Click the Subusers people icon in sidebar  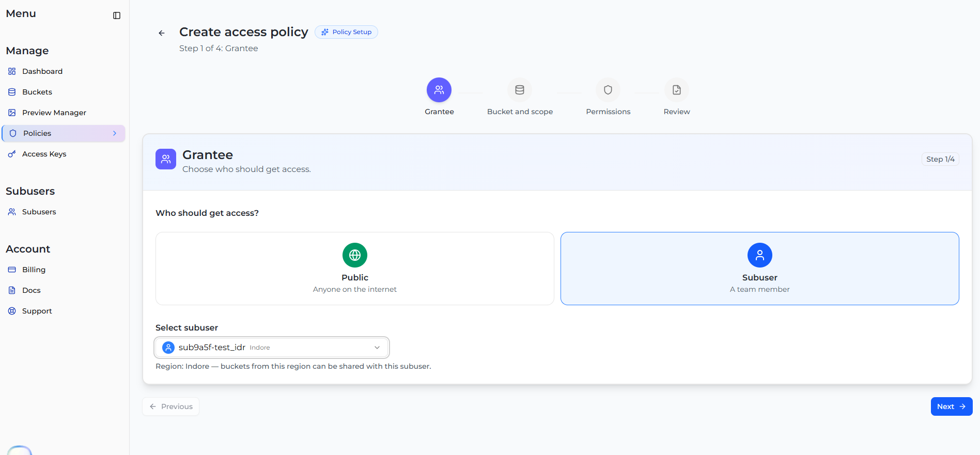click(12, 212)
